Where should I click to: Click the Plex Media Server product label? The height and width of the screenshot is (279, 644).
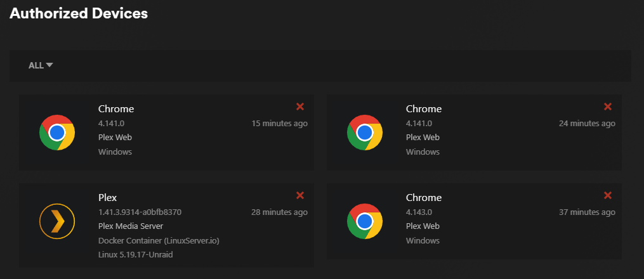tap(131, 226)
